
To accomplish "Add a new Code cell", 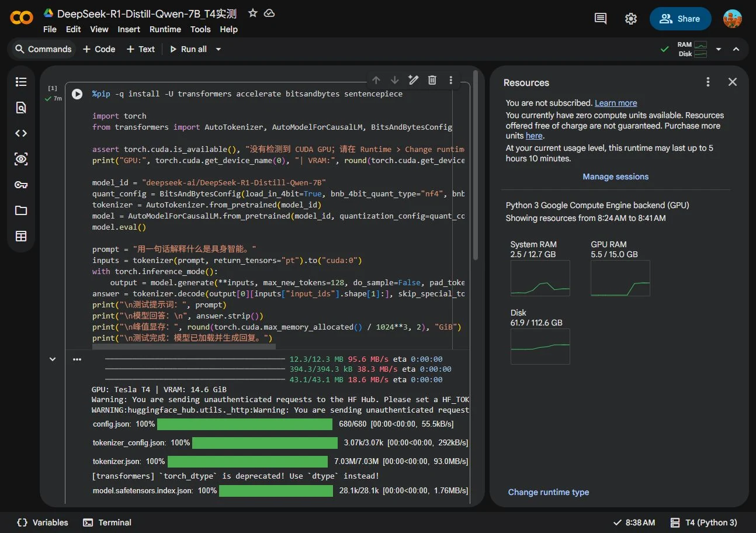I will pyautogui.click(x=99, y=49).
